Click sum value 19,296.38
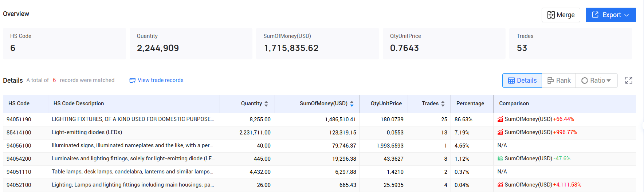644x192 pixels. (344, 159)
